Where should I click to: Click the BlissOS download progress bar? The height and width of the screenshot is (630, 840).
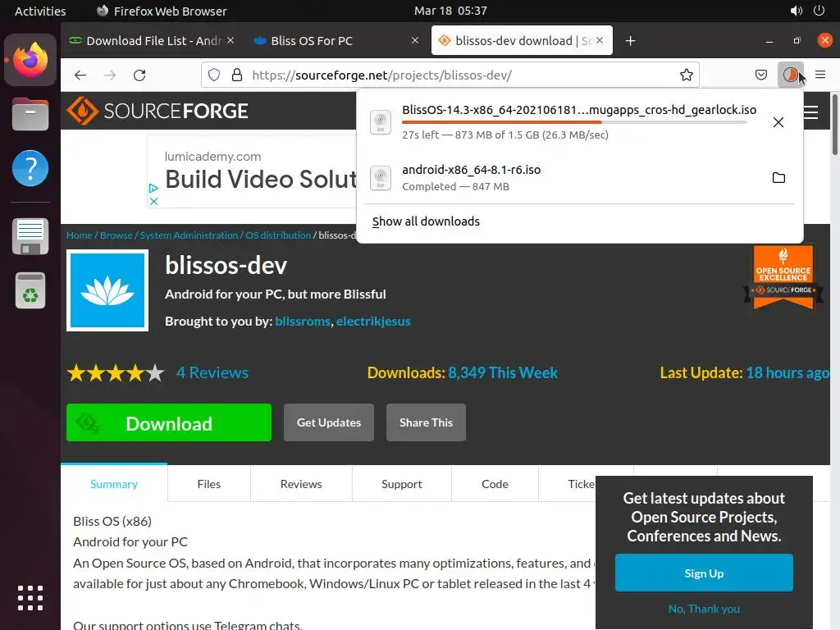click(574, 123)
